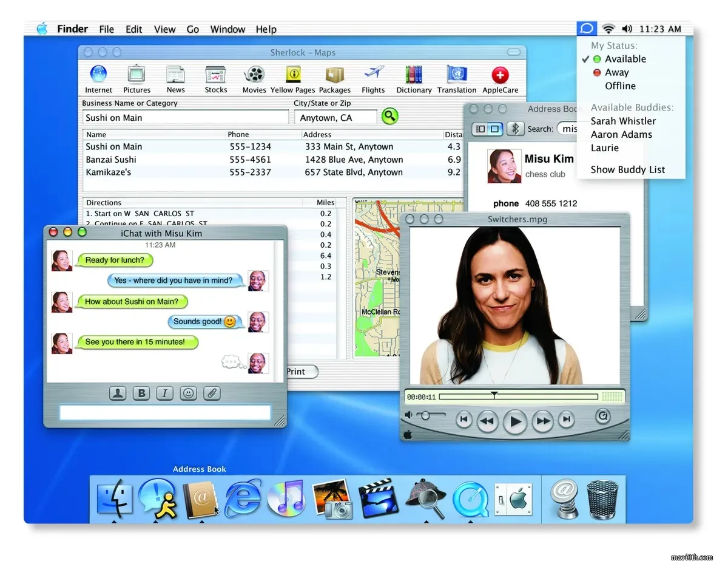Toggle bold formatting in iChat
This screenshot has width=728, height=575.
pos(141,393)
